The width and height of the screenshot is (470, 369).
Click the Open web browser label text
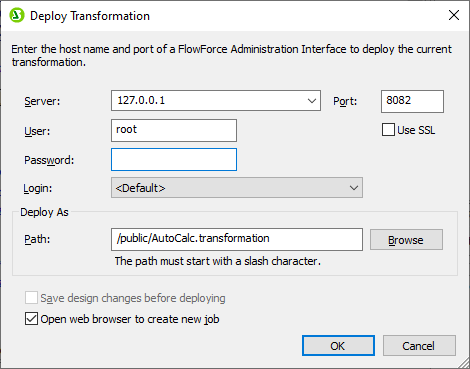pos(130,319)
